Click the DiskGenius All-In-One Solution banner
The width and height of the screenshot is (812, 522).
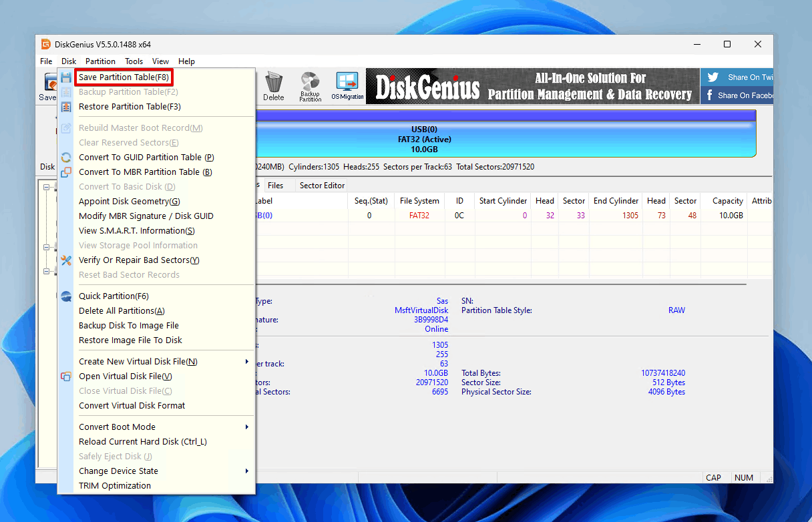[532, 86]
